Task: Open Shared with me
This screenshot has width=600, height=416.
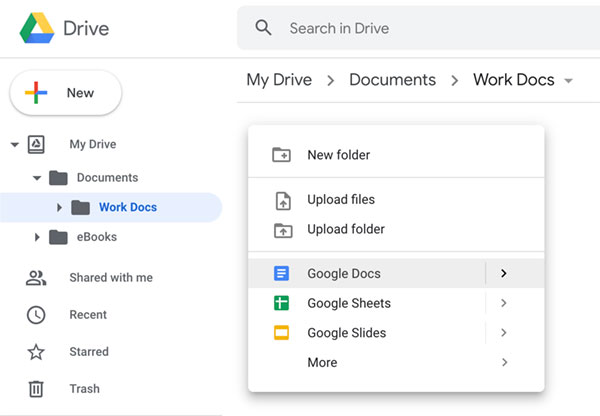Action: tap(111, 277)
